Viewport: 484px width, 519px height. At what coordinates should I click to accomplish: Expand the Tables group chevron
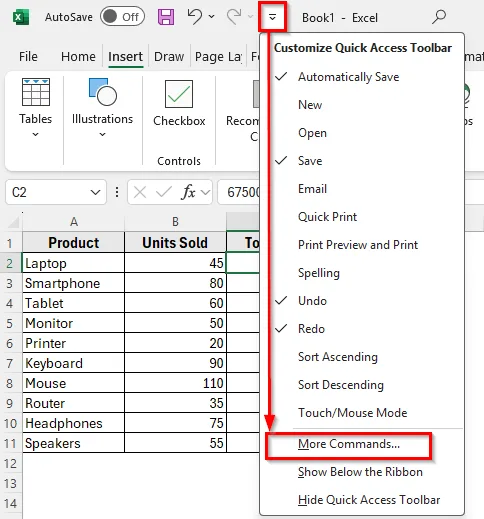tap(35, 134)
